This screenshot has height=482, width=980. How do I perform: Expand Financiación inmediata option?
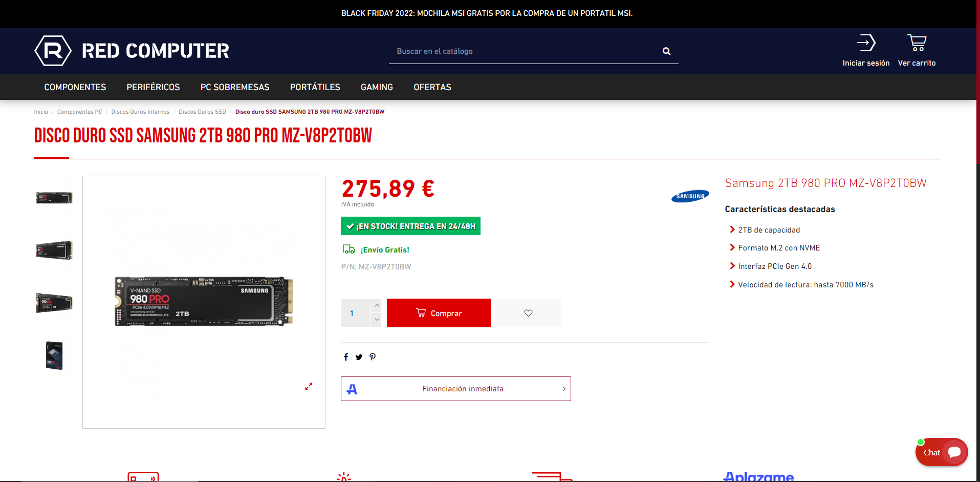tap(456, 389)
